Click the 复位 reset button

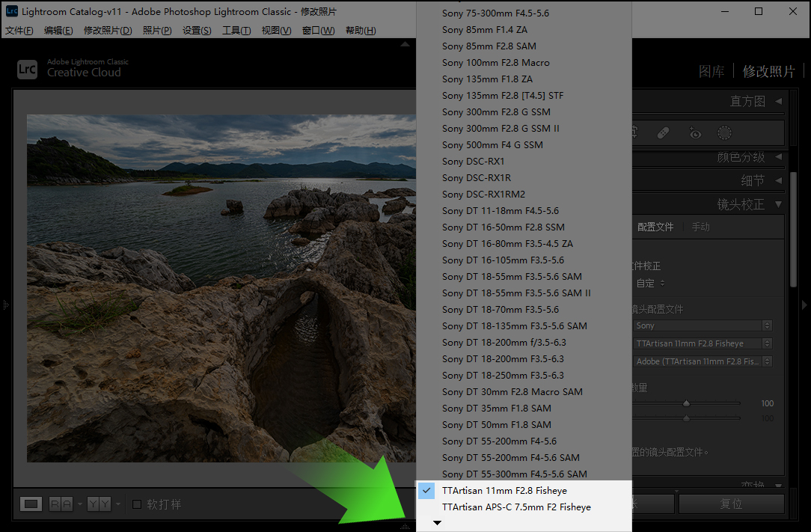click(731, 504)
